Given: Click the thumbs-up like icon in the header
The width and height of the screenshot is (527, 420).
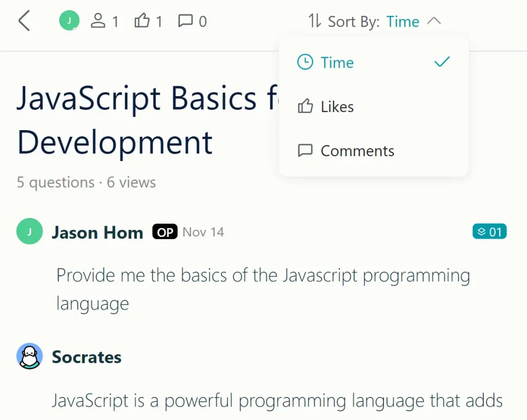Looking at the screenshot, I should point(142,20).
